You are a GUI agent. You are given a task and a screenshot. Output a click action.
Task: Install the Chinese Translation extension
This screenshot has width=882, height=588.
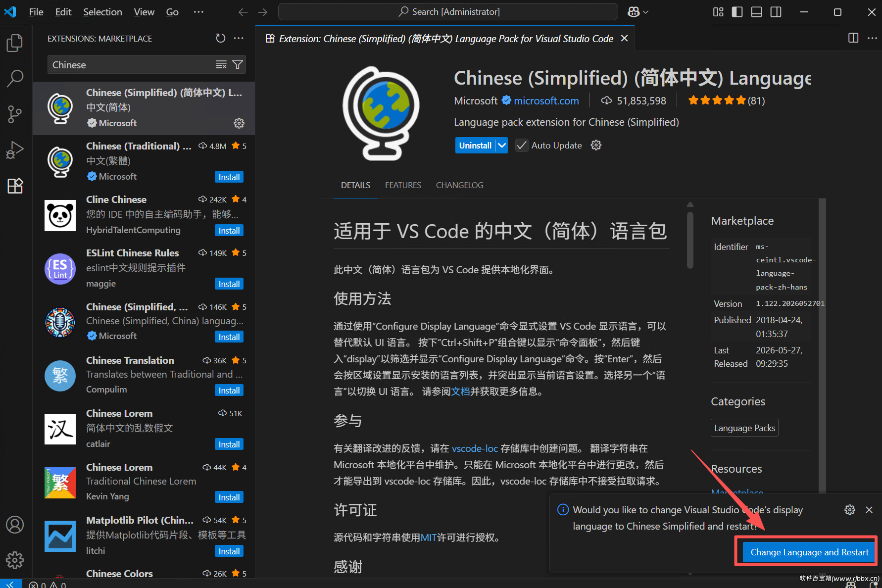[x=229, y=391]
